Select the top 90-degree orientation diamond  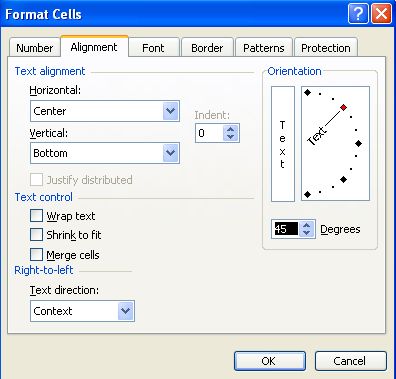coord(307,92)
